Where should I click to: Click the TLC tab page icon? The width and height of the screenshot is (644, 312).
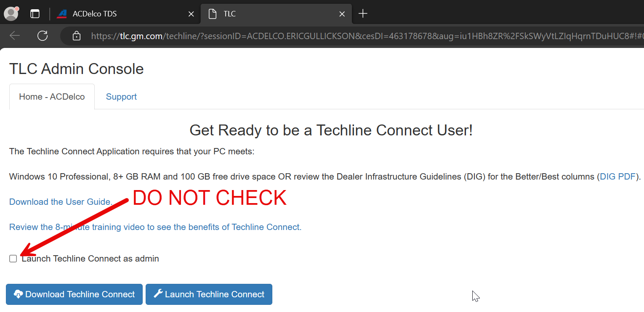click(213, 14)
